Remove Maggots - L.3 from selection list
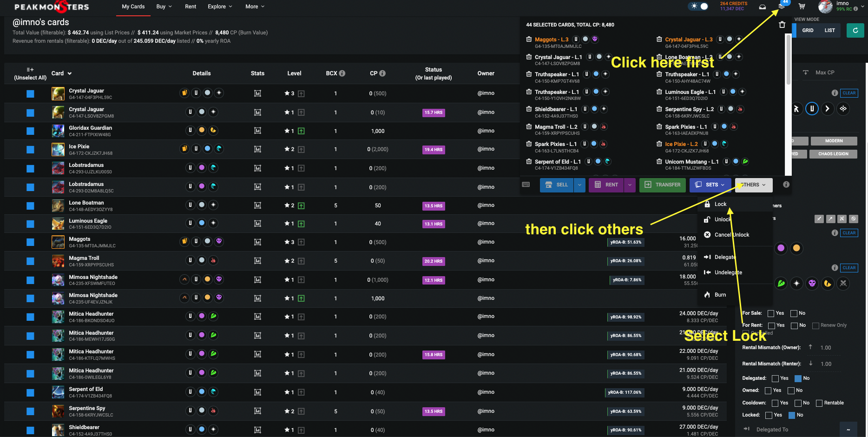 coord(529,40)
